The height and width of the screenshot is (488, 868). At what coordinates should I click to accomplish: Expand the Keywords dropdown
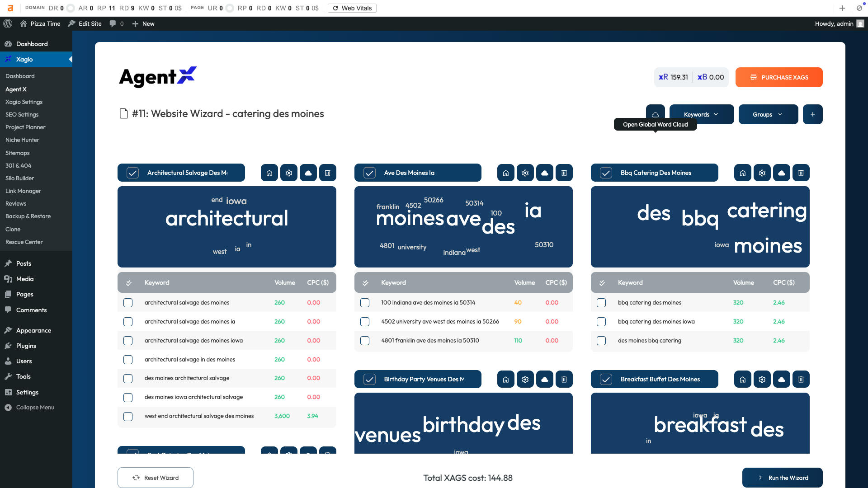click(x=701, y=114)
